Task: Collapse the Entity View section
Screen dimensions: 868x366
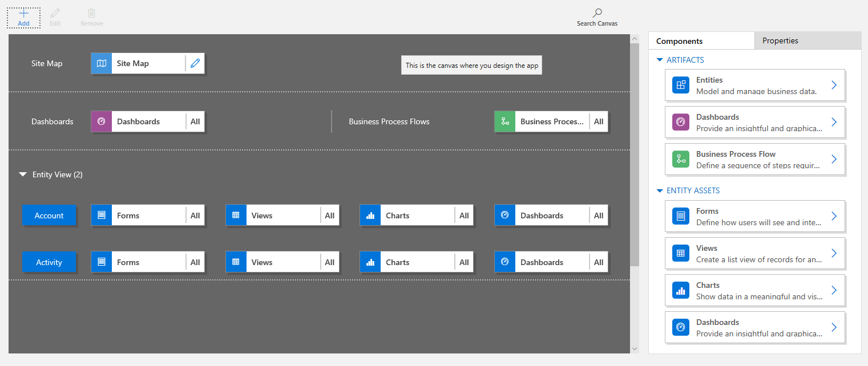Action: 23,174
